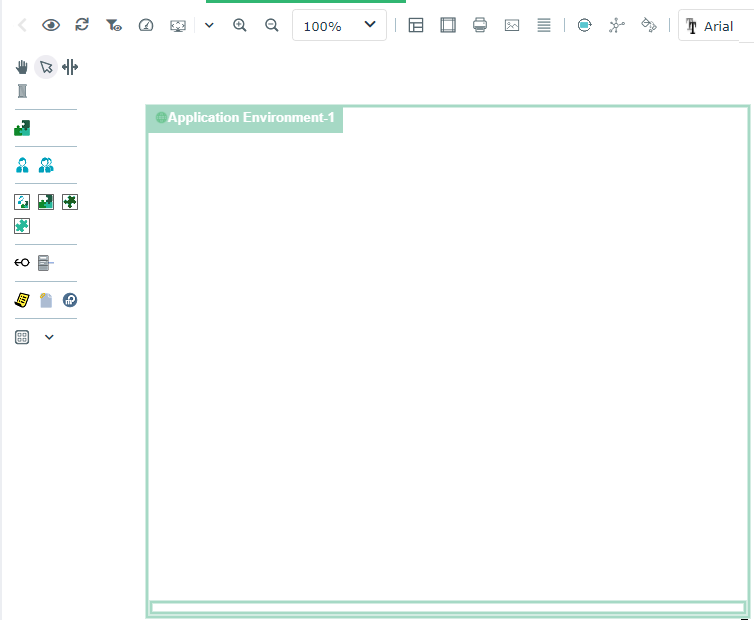Click the printer icon in toolbar

[x=480, y=25]
